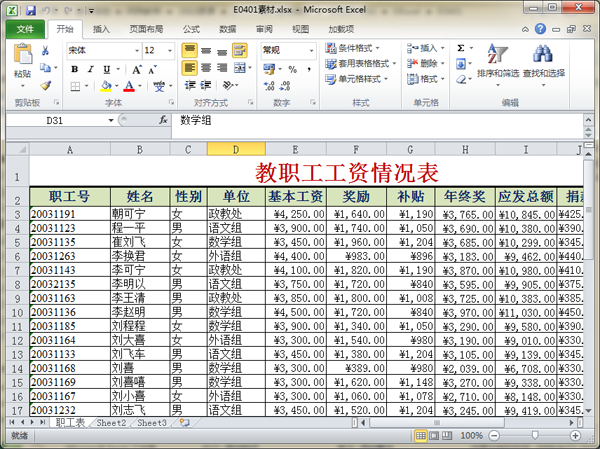Click the AutoSum sigma icon
Image resolution: width=600 pixels, height=449 pixels.
(461, 47)
